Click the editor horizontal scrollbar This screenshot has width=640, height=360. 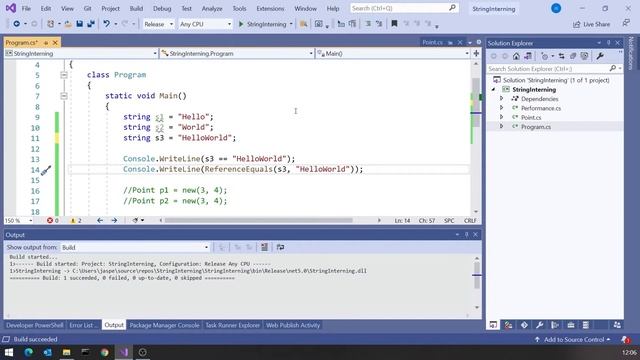pyautogui.click(x=258, y=220)
